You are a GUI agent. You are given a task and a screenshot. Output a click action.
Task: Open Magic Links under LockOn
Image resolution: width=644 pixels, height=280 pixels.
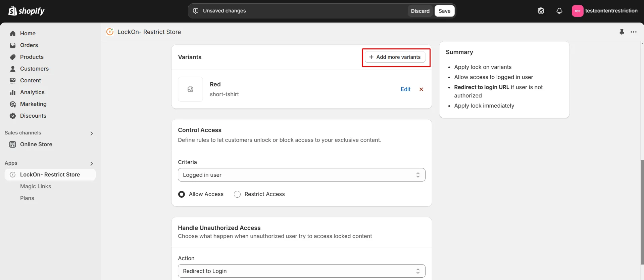tap(36, 186)
